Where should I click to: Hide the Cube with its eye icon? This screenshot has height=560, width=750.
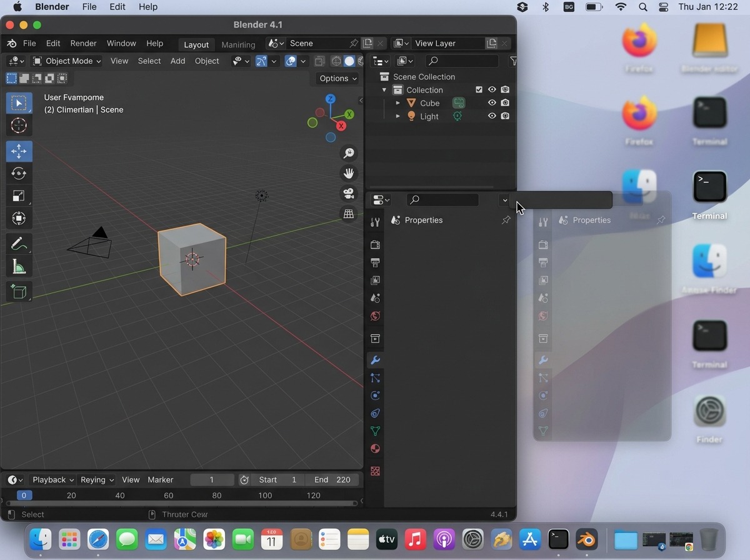coord(492,103)
